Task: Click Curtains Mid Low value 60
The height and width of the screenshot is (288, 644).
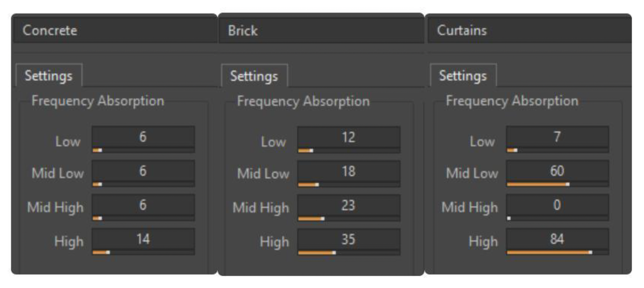Action: click(557, 171)
